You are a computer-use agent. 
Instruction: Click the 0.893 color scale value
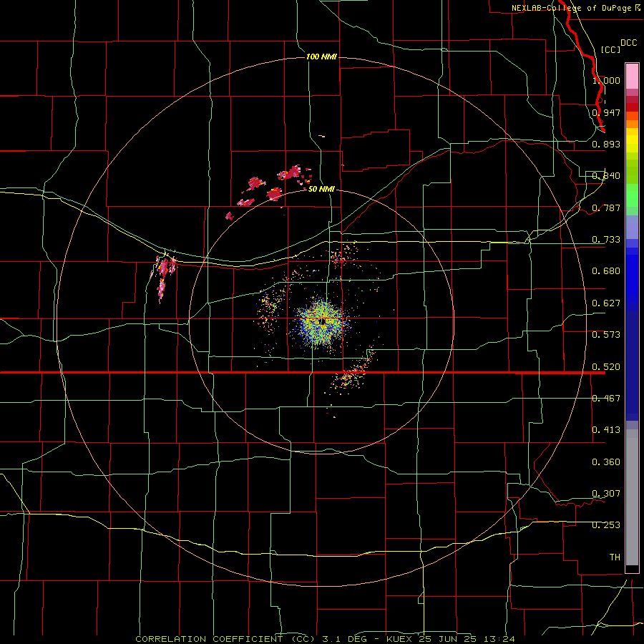tap(606, 144)
